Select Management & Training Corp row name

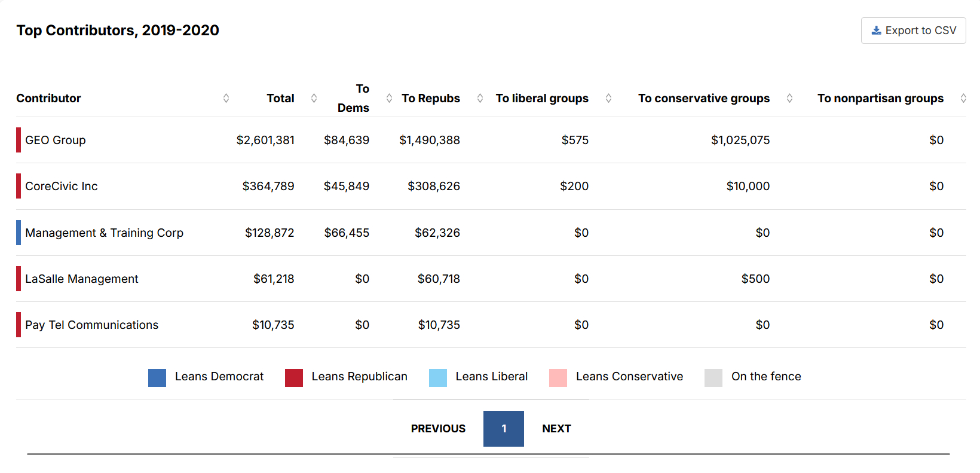tap(104, 233)
